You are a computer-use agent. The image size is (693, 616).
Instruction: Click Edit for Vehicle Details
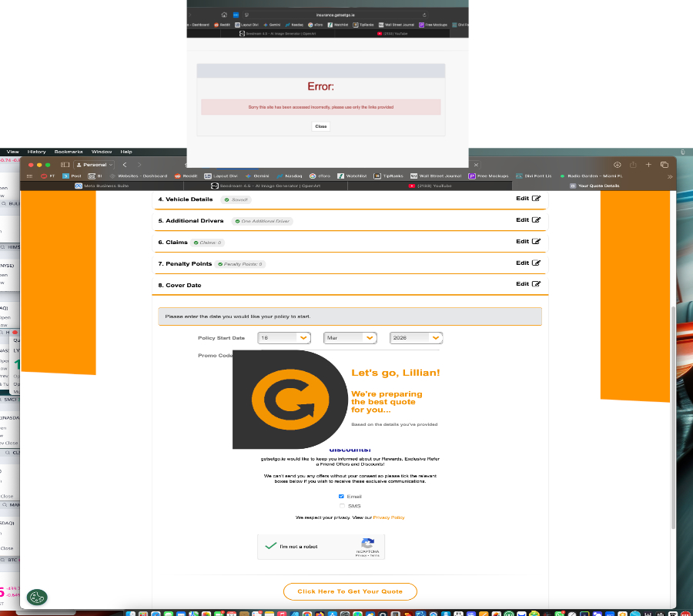[x=528, y=199]
